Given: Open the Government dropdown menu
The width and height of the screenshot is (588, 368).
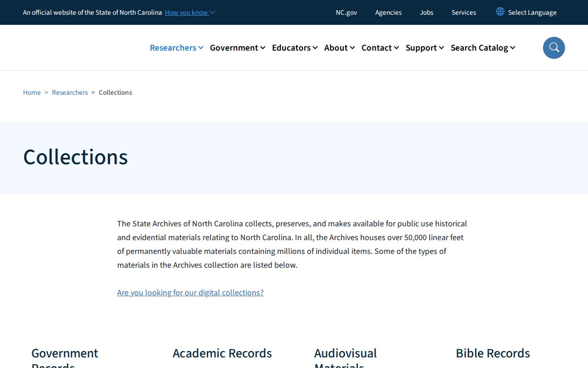Looking at the screenshot, I should (x=237, y=48).
